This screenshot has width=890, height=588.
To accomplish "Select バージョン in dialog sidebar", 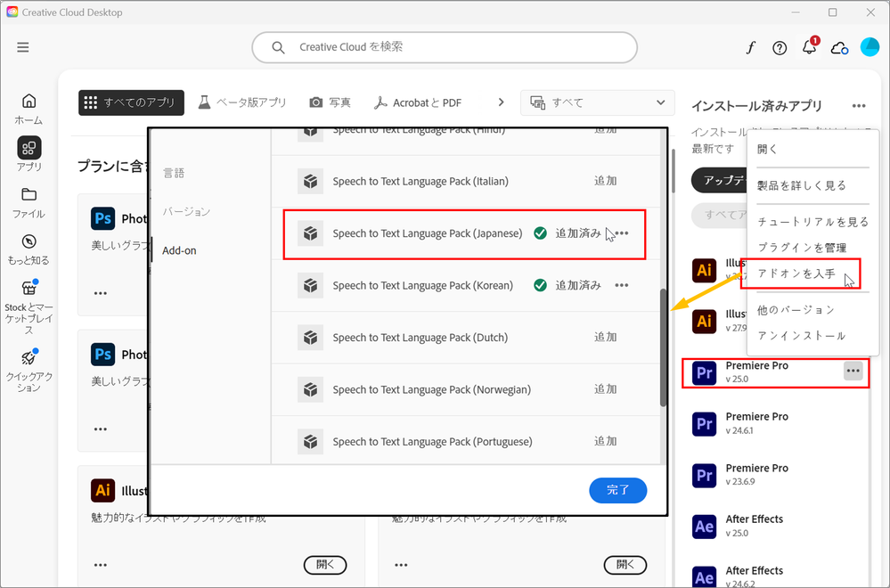I will click(186, 212).
